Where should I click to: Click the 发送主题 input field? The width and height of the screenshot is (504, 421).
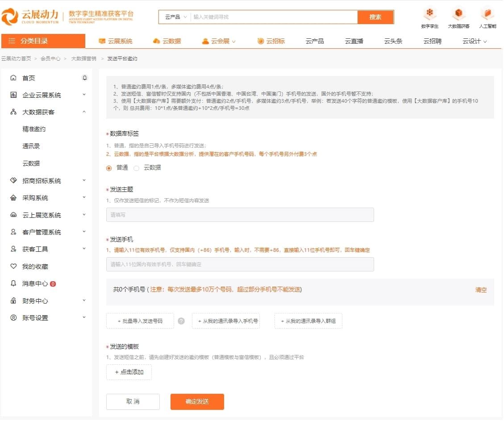[x=240, y=214]
